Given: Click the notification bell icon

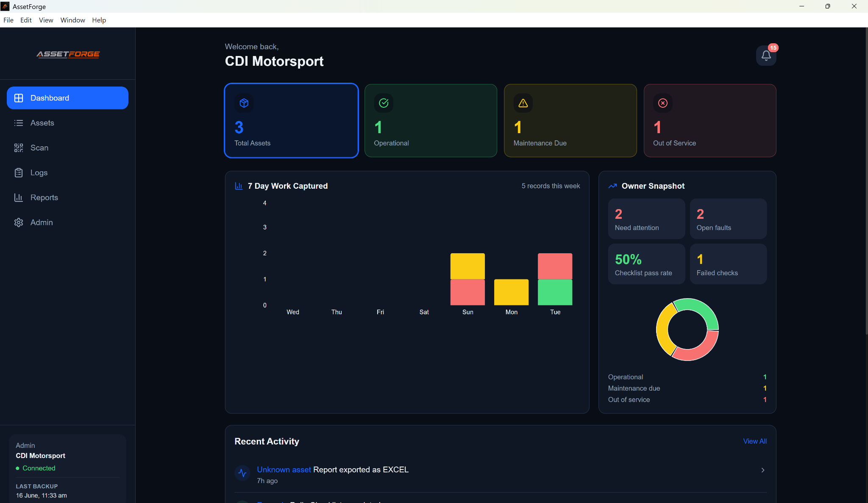Looking at the screenshot, I should (x=766, y=56).
